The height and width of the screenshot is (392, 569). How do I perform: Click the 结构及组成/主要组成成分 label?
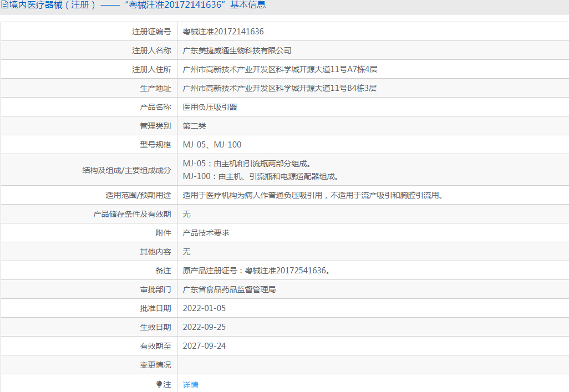[126, 170]
